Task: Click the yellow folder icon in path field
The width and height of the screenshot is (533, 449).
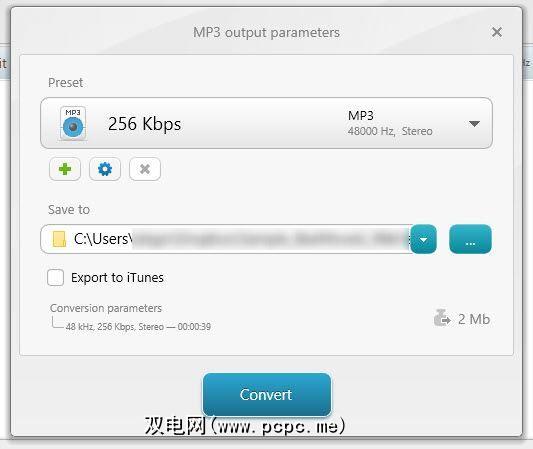Action: coord(59,239)
